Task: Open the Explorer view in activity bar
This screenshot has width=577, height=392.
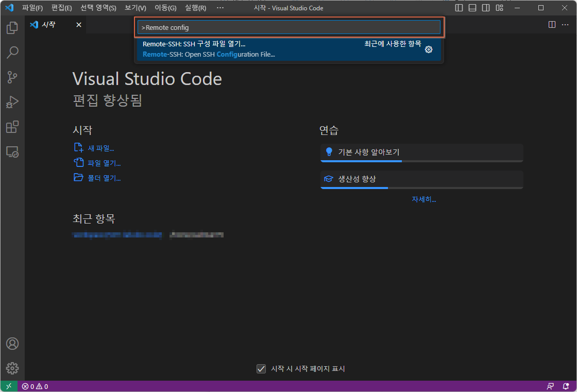Action: pos(12,28)
